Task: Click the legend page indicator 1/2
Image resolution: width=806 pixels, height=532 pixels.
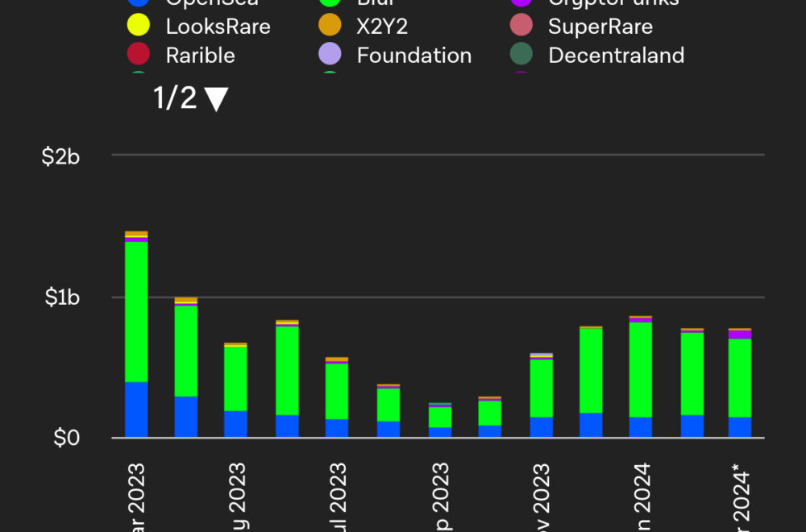Action: tap(175, 98)
